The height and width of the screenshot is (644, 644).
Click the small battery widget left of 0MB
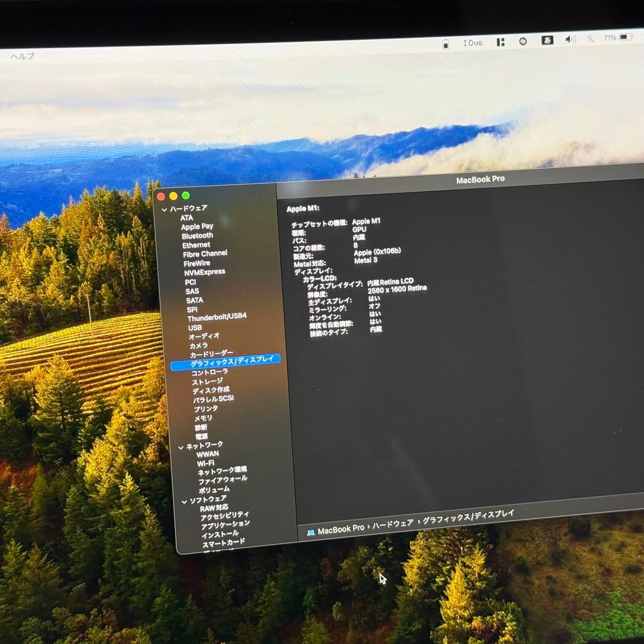click(x=445, y=44)
